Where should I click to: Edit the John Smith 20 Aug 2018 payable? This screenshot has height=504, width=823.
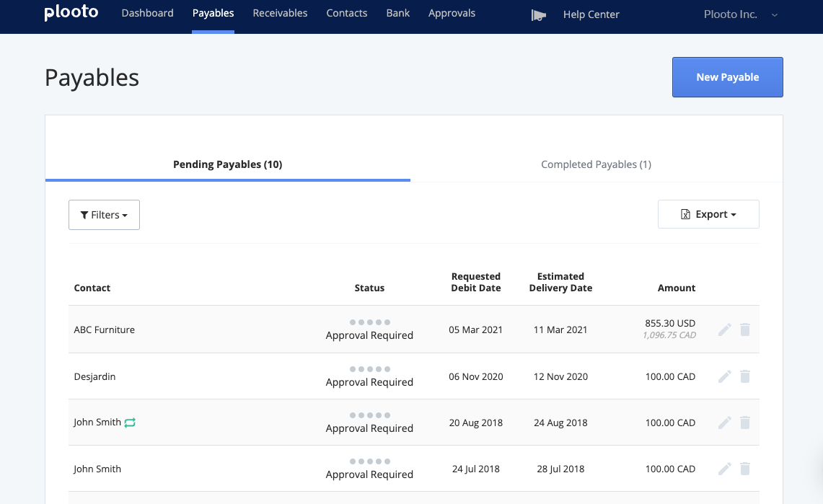[725, 423]
